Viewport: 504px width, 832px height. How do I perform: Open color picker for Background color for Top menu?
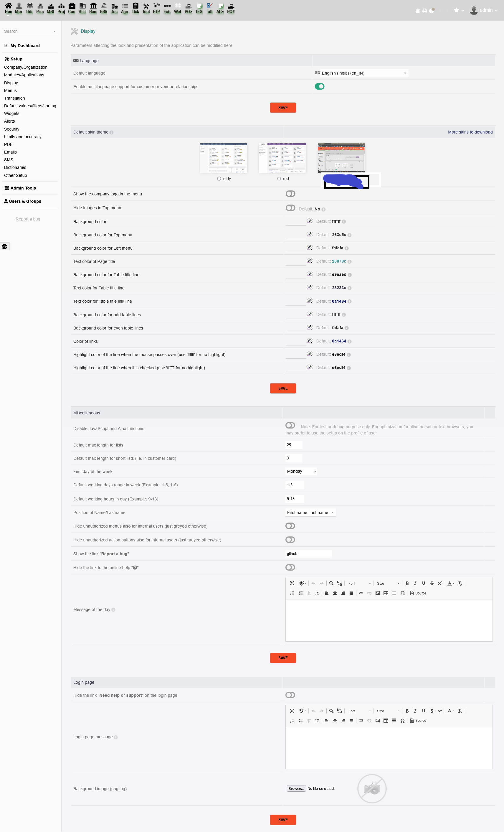(x=310, y=234)
